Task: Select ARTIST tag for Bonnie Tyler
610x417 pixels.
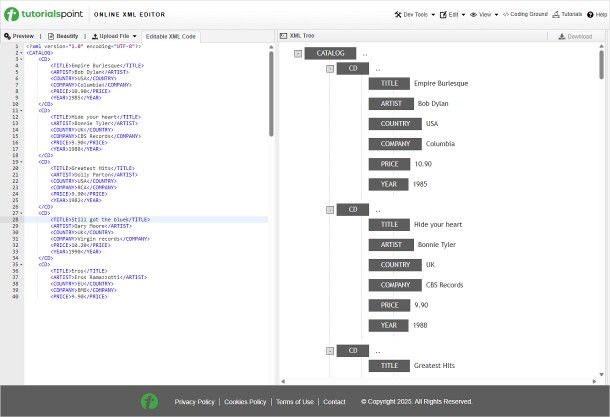Action: [391, 245]
